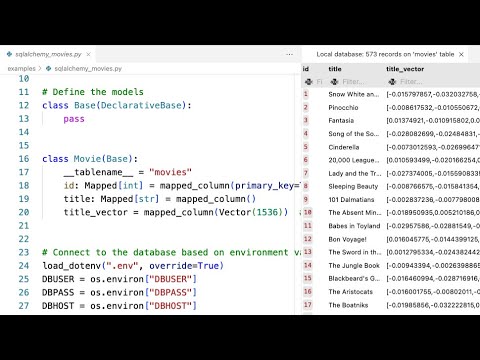Sort by the id column header
The height and width of the screenshot is (360, 480).
pos(306,69)
